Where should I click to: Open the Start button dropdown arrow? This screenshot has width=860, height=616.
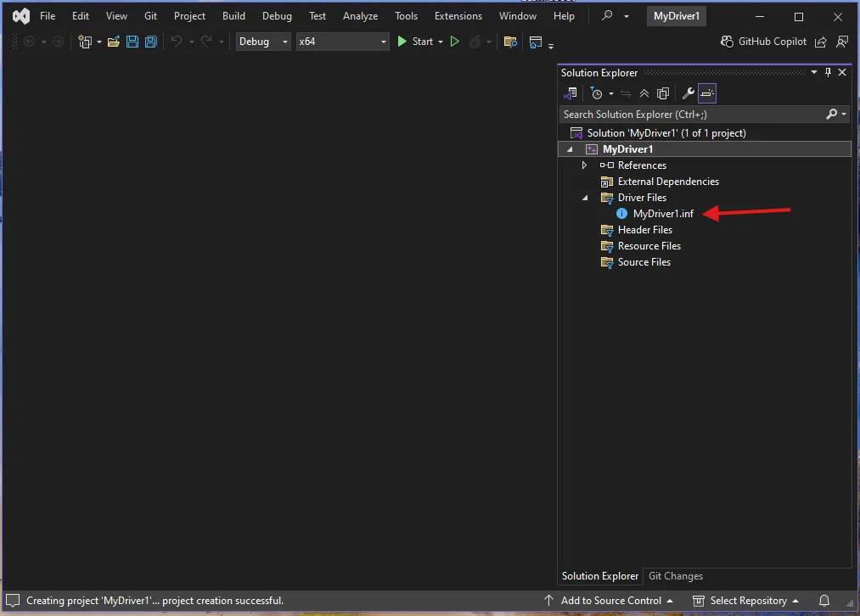click(441, 42)
